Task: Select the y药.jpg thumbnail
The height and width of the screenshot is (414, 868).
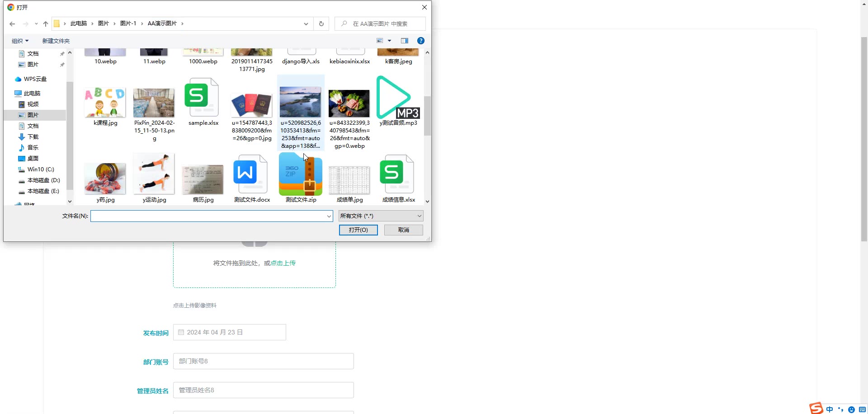Action: click(x=105, y=179)
